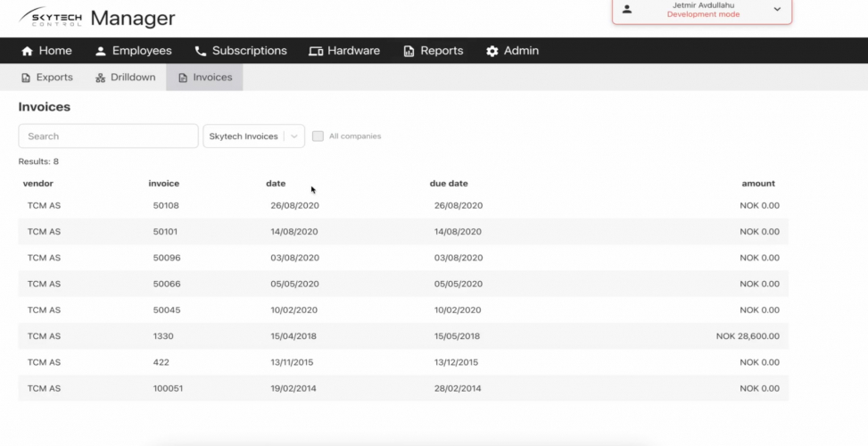Open the Admin menu
Screen dimensions: 868x446
click(513, 51)
